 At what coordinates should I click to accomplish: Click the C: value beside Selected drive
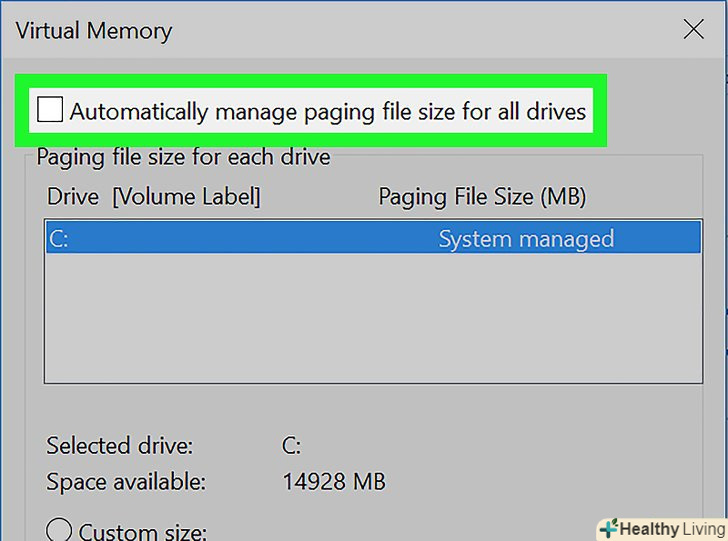pos(291,445)
